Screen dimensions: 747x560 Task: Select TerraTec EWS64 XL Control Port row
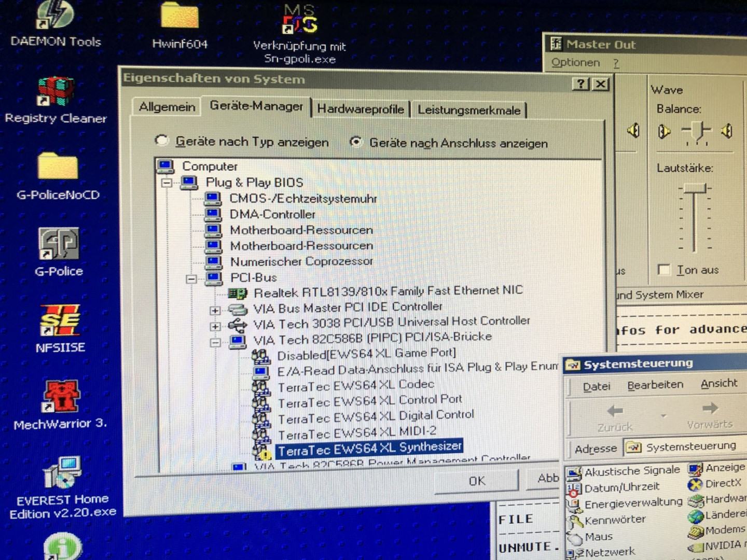[x=369, y=401]
